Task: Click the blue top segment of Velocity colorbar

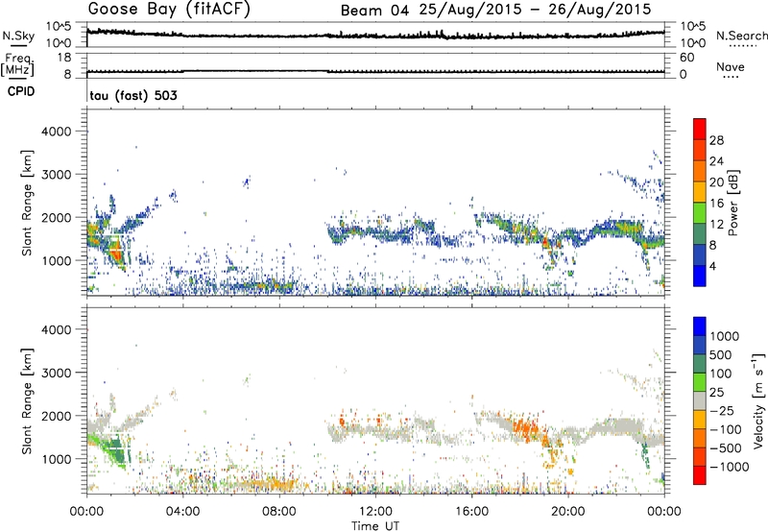Action: (x=700, y=326)
